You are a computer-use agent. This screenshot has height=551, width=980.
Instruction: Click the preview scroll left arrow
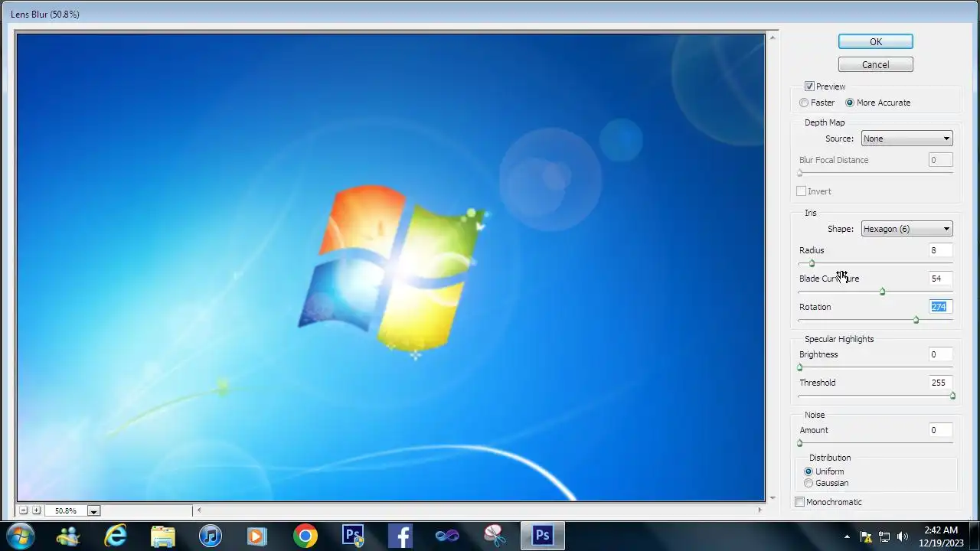pos(200,510)
